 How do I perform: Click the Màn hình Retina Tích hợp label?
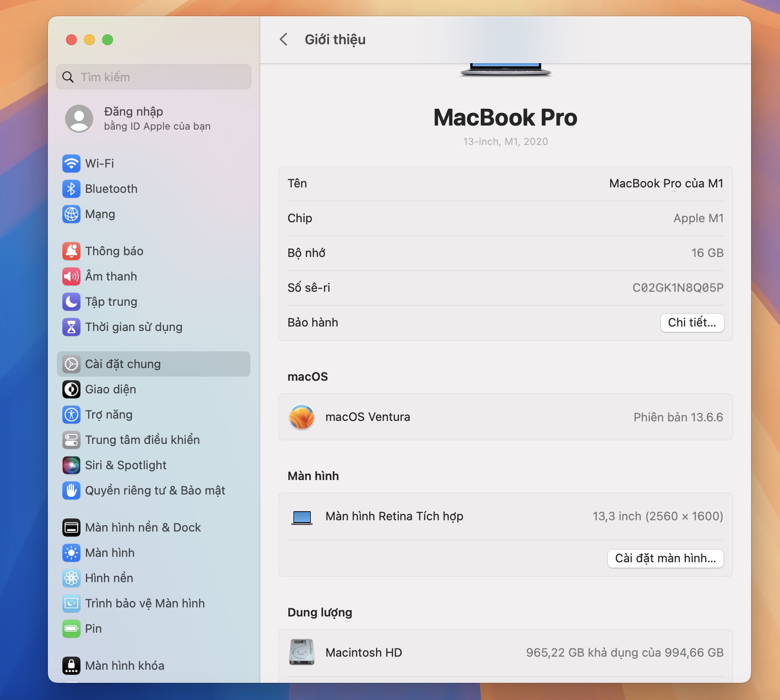coord(395,516)
